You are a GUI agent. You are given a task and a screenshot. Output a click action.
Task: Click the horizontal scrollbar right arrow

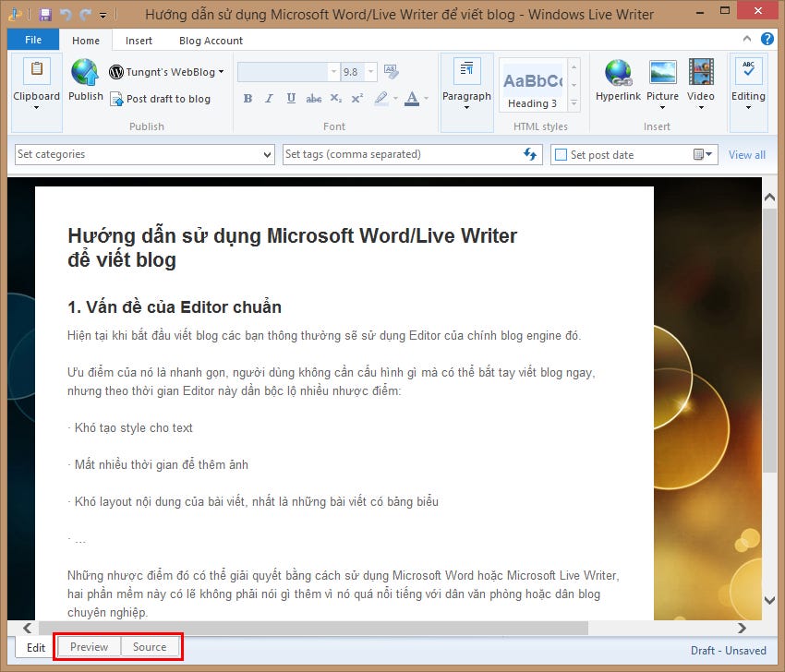coord(742,628)
